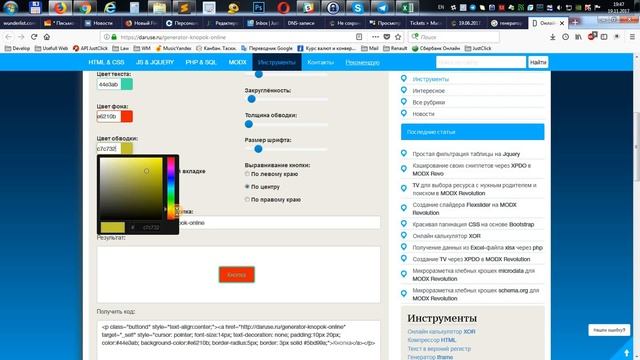Open Excel from the taskbar
The image size is (640, 360).
pyautogui.click(x=407, y=7)
